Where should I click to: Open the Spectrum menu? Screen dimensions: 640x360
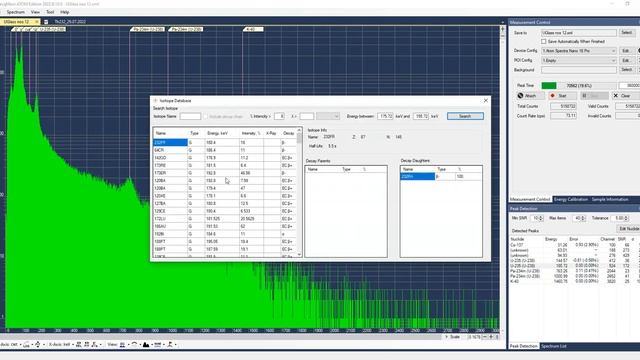(16, 12)
